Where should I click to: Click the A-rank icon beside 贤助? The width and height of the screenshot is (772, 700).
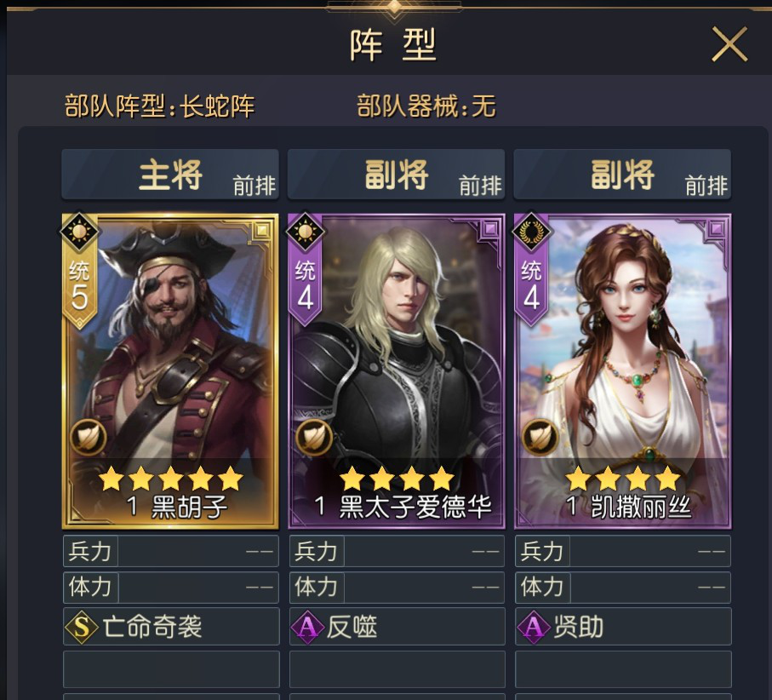click(x=533, y=627)
